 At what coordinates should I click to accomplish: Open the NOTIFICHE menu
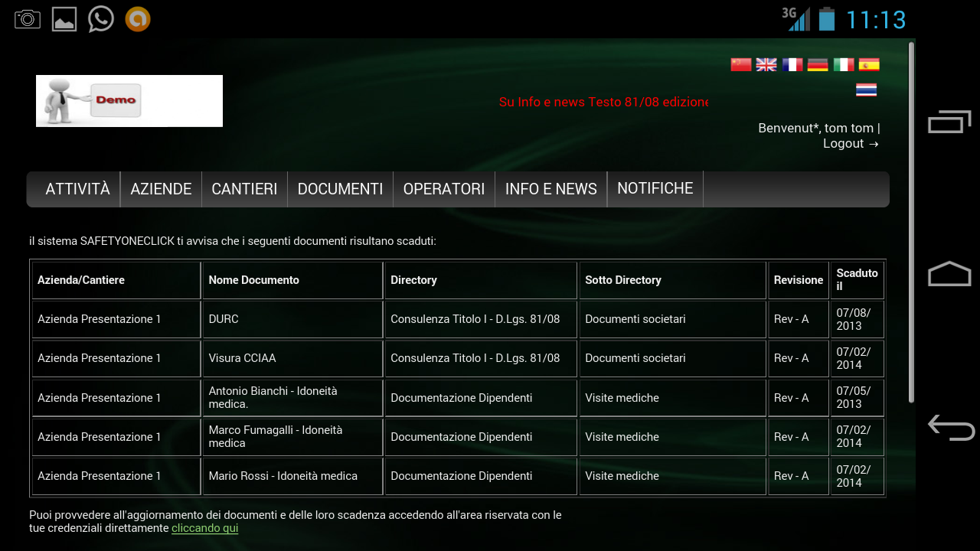click(655, 189)
